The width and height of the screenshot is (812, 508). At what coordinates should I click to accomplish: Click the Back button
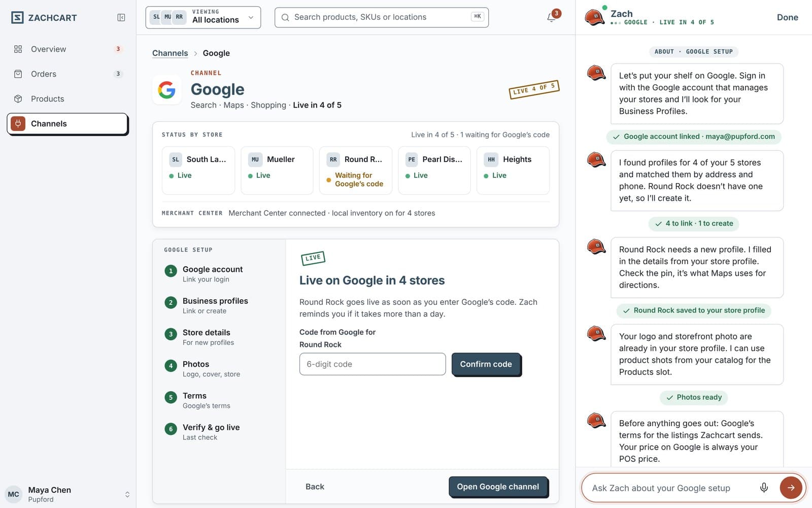(315, 487)
